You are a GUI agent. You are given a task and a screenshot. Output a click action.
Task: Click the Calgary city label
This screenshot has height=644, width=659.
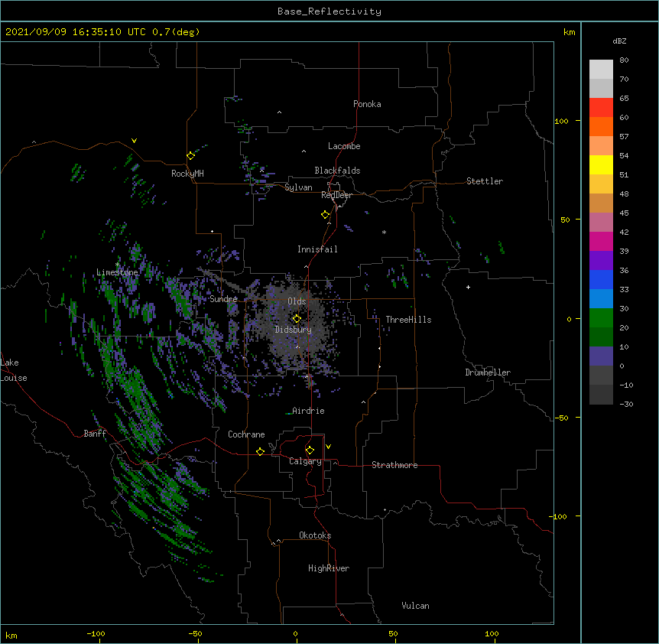(305, 461)
